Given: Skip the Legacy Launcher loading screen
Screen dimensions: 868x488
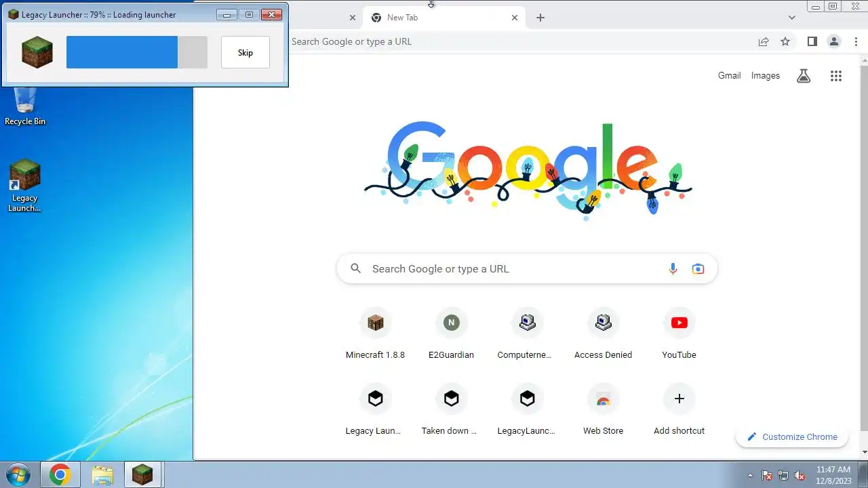Looking at the screenshot, I should tap(245, 52).
